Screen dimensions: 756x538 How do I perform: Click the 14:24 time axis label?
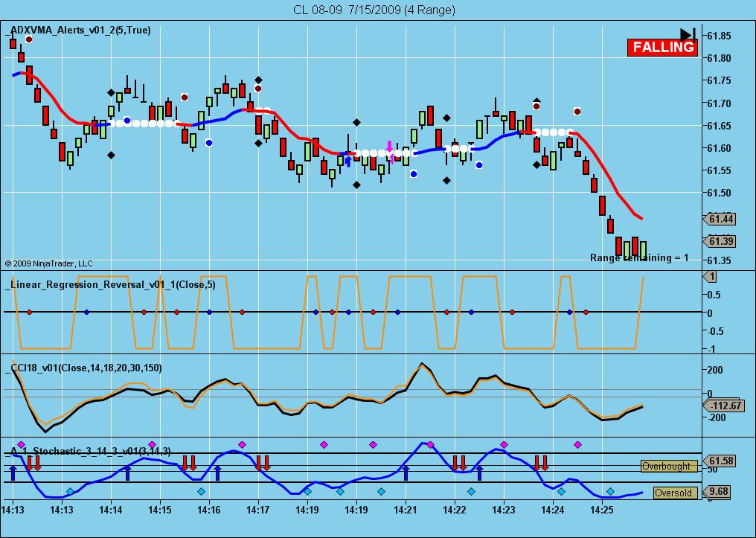[x=553, y=510]
